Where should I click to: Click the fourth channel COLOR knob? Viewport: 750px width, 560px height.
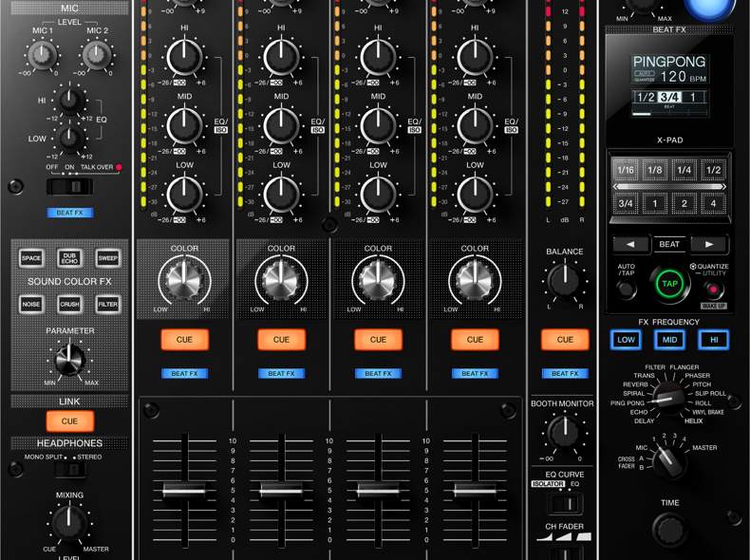point(475,281)
